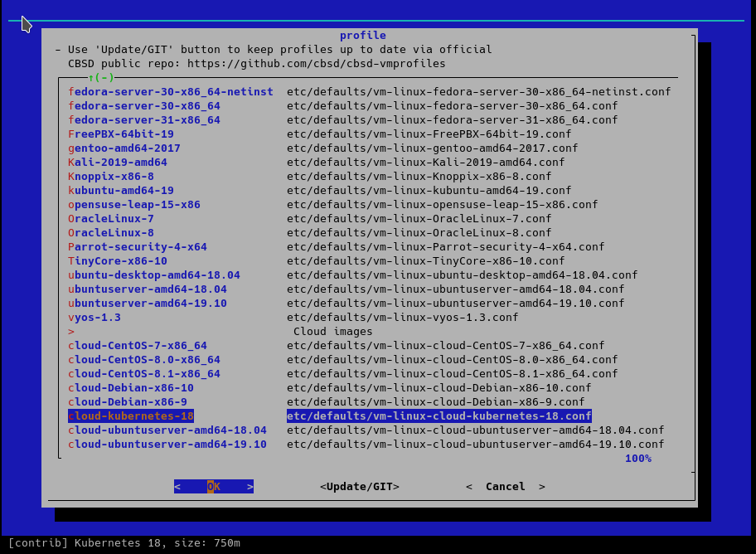Pick the Knoppix-x86-8 profile
This screenshot has width=756, height=554.
click(111, 176)
